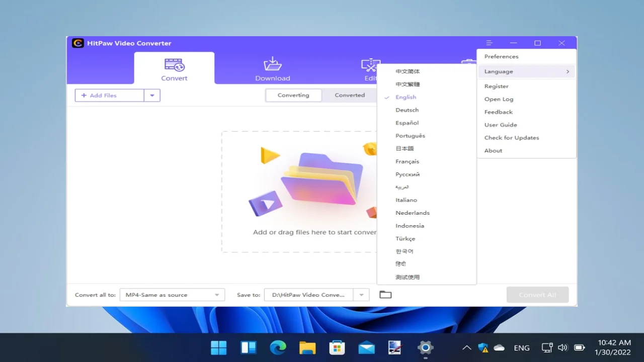This screenshot has height=362, width=644.
Task: Show the Converting list
Action: pos(293,95)
